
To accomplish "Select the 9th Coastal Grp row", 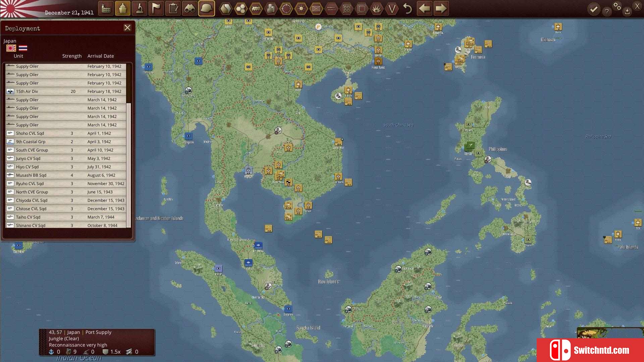I will coord(66,141).
